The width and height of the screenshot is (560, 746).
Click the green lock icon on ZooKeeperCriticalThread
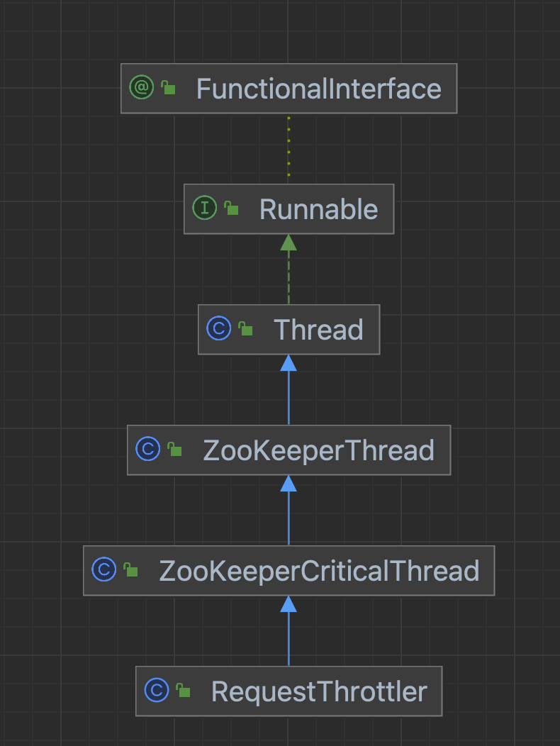point(130,570)
